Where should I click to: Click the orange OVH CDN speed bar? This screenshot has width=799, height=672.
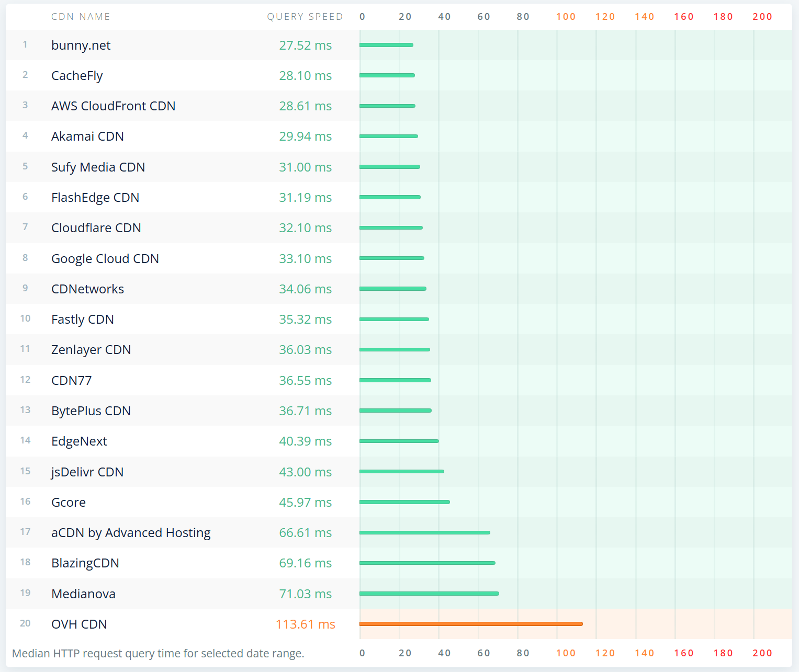471,624
